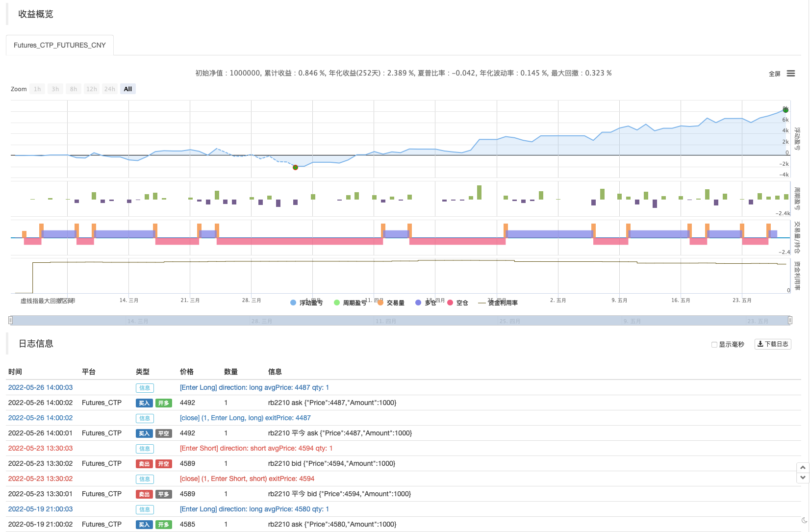Click the 价格 column header

click(x=187, y=372)
